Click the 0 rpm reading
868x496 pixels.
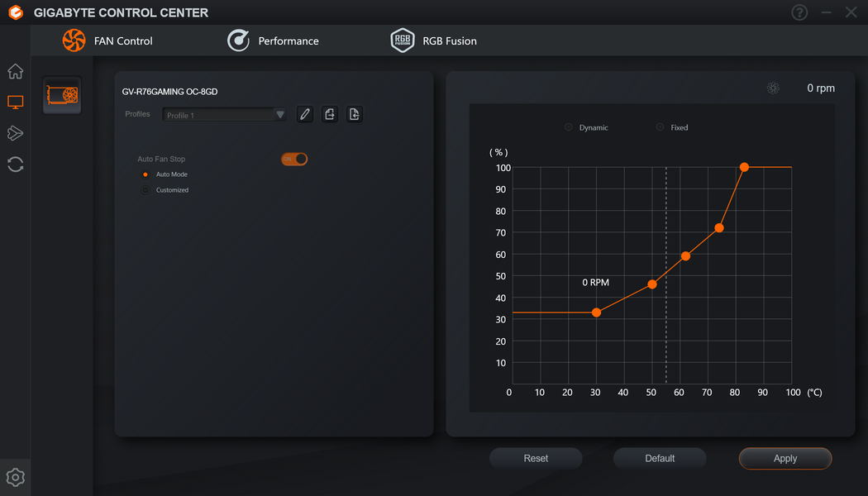tap(820, 88)
